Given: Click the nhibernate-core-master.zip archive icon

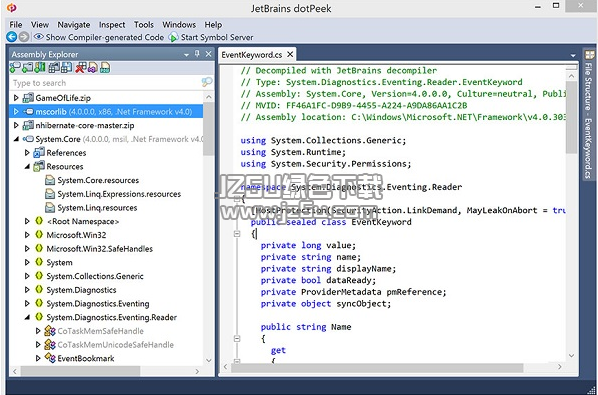Looking at the screenshot, I should pyautogui.click(x=28, y=125).
